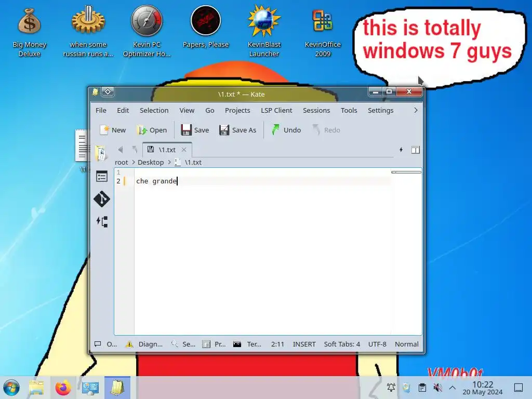Toggle INSERT mode in the status bar
This screenshot has height=399, width=532.
click(x=304, y=344)
